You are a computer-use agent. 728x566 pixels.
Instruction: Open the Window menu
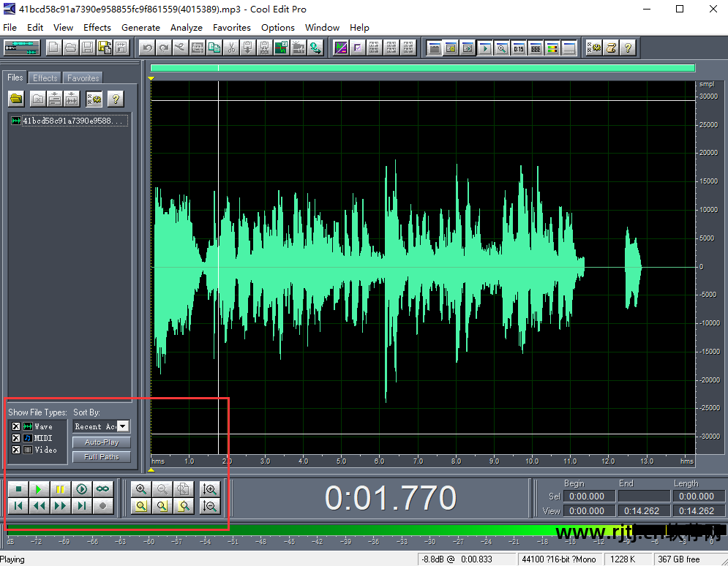click(322, 27)
